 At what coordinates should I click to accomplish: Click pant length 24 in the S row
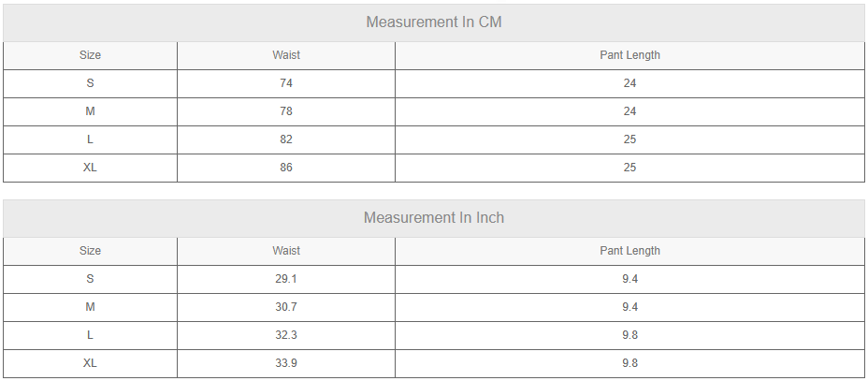click(x=629, y=83)
